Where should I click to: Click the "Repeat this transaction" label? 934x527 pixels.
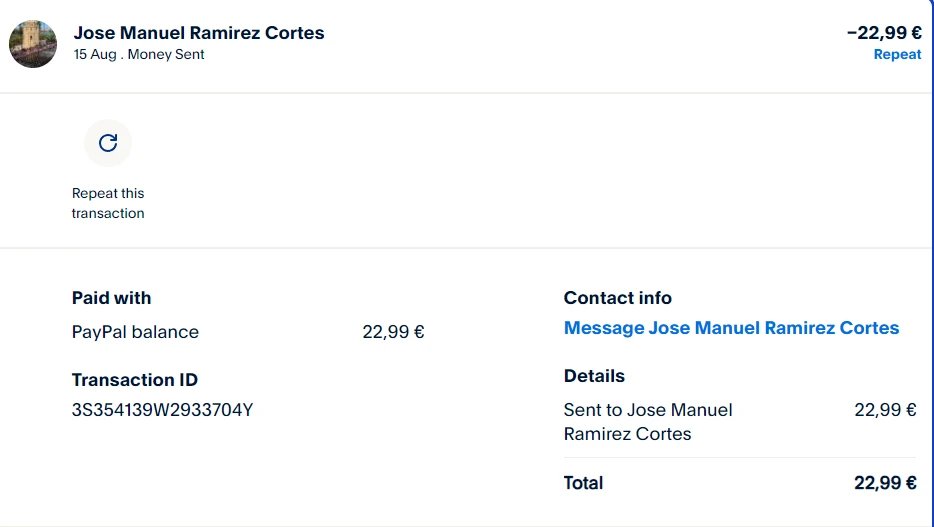point(108,203)
